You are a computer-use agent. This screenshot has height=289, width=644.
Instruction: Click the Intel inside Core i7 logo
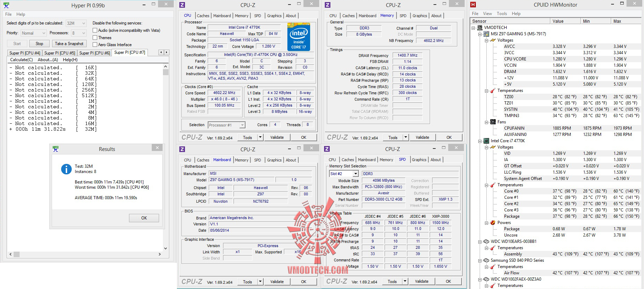(x=299, y=37)
